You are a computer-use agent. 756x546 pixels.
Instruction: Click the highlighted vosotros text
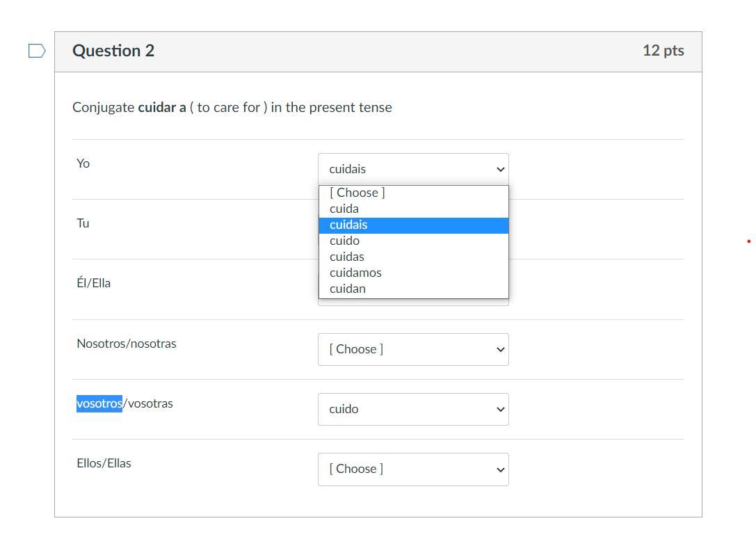pyautogui.click(x=99, y=403)
